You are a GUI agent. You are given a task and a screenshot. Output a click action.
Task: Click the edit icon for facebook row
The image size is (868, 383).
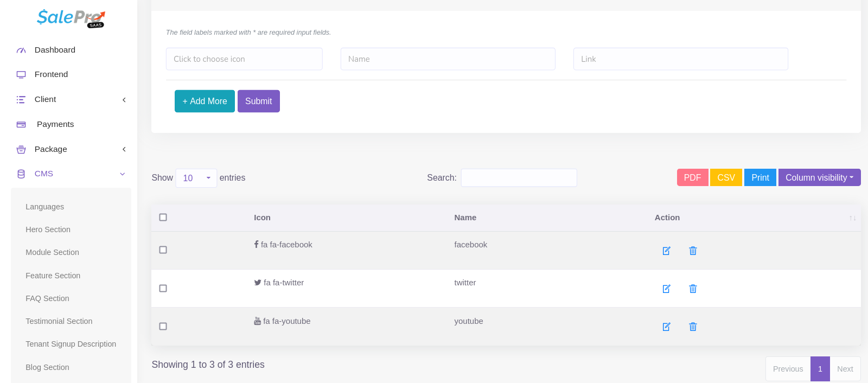tap(666, 251)
